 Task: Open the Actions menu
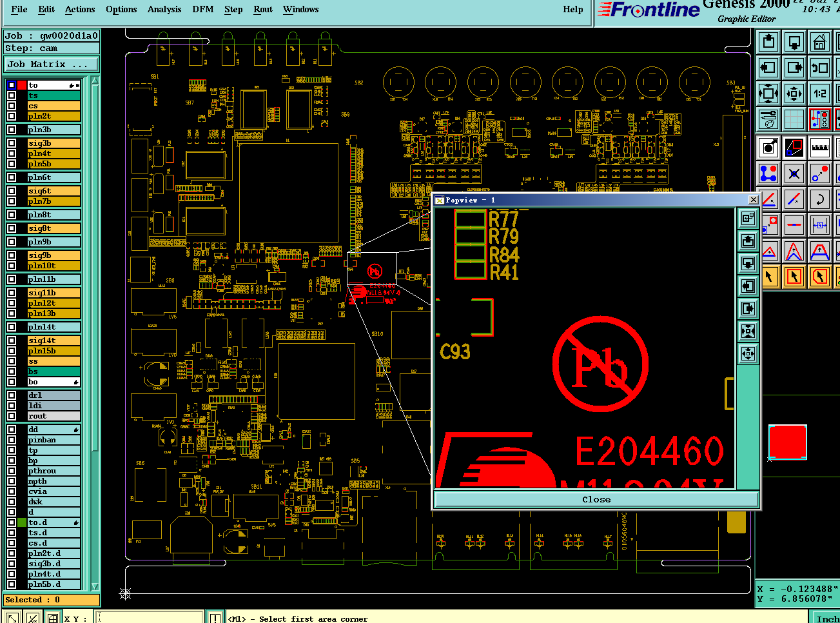(80, 9)
